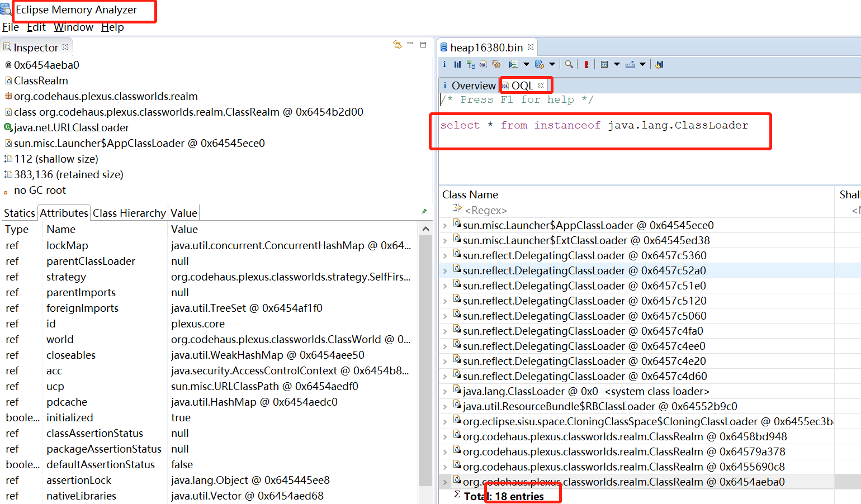861x504 pixels.
Task: Open the heap dump Overview info icon
Action: [x=444, y=64]
